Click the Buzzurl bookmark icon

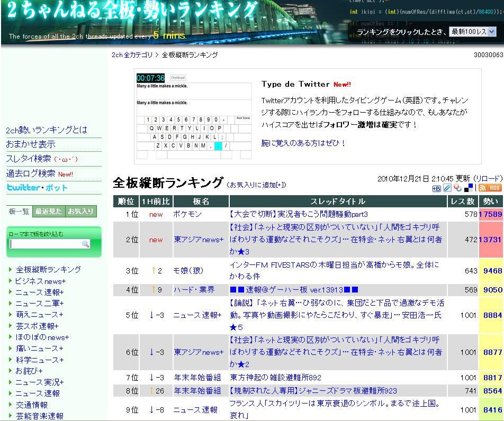point(458,188)
